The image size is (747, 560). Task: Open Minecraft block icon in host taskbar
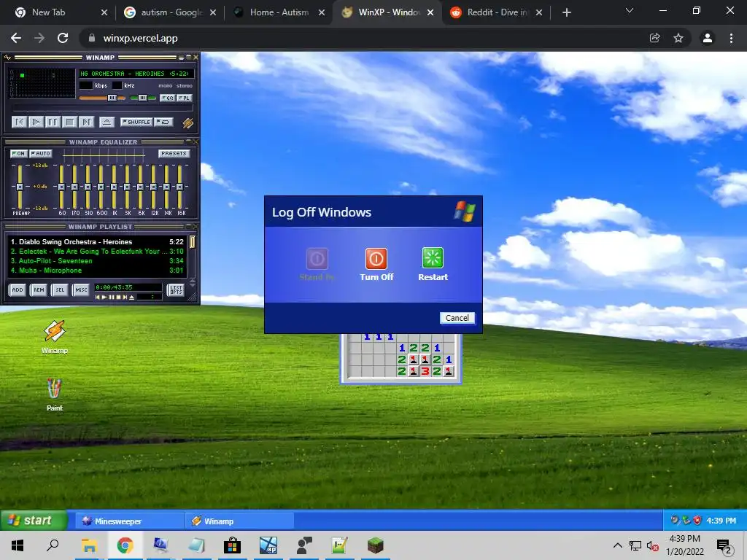tap(376, 545)
